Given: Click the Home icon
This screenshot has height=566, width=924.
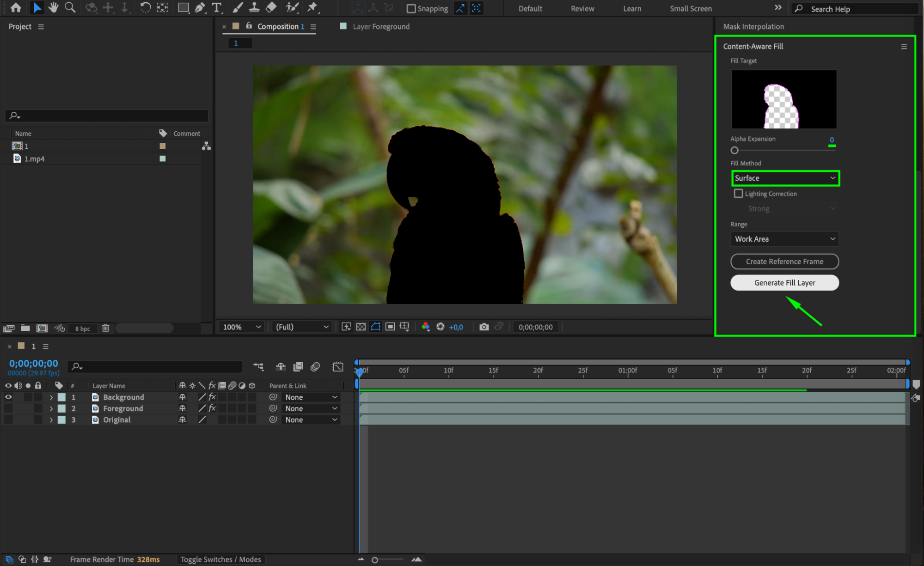Looking at the screenshot, I should pos(16,7).
